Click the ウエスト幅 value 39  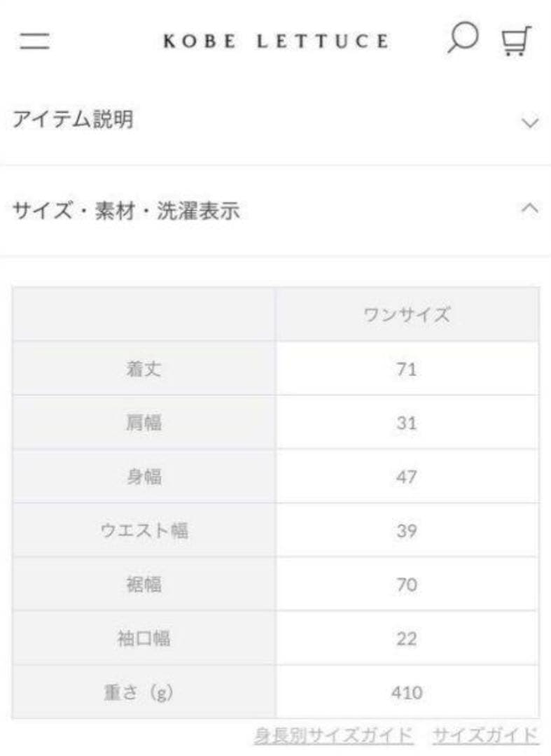[407, 531]
